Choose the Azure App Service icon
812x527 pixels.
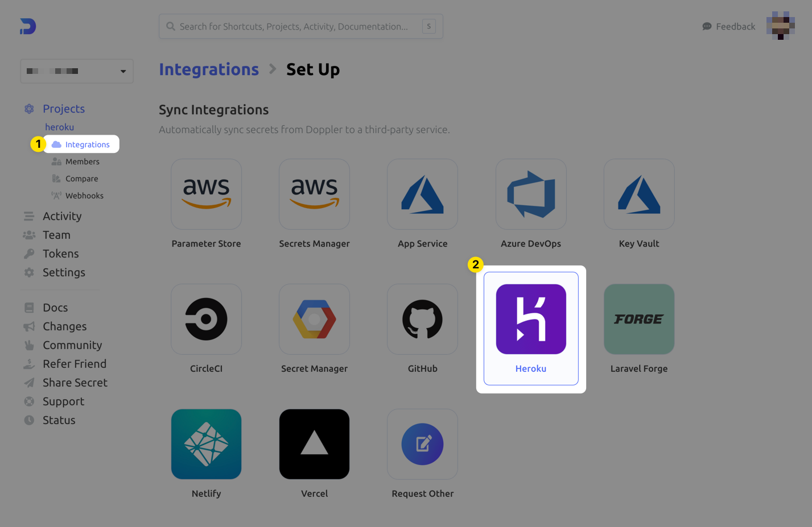coord(422,194)
